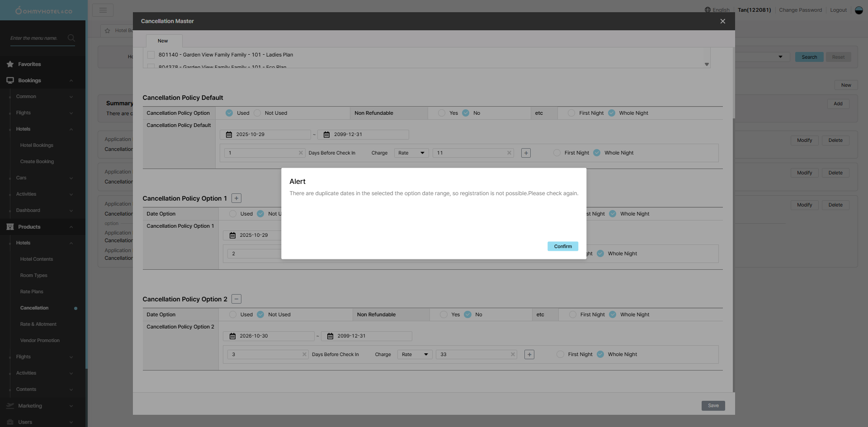Open calendar for Option 2 start date 2026-10-30
Screen dimensions: 868x427
point(232,336)
